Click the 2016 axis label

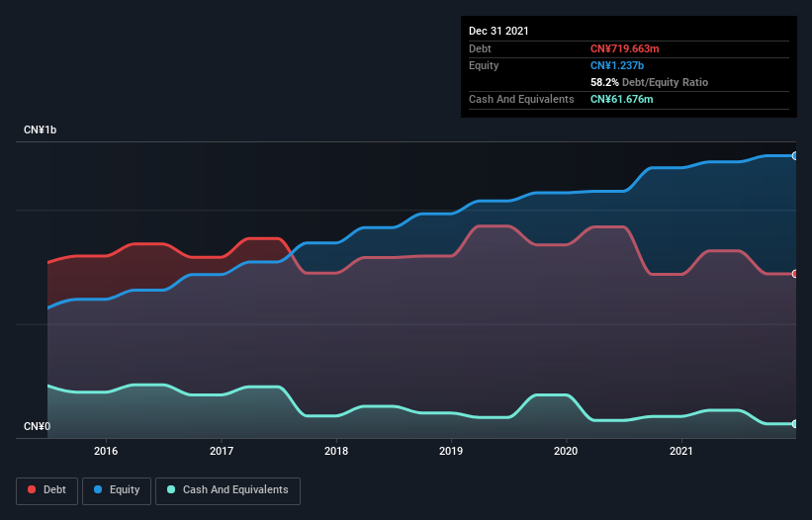tap(106, 451)
